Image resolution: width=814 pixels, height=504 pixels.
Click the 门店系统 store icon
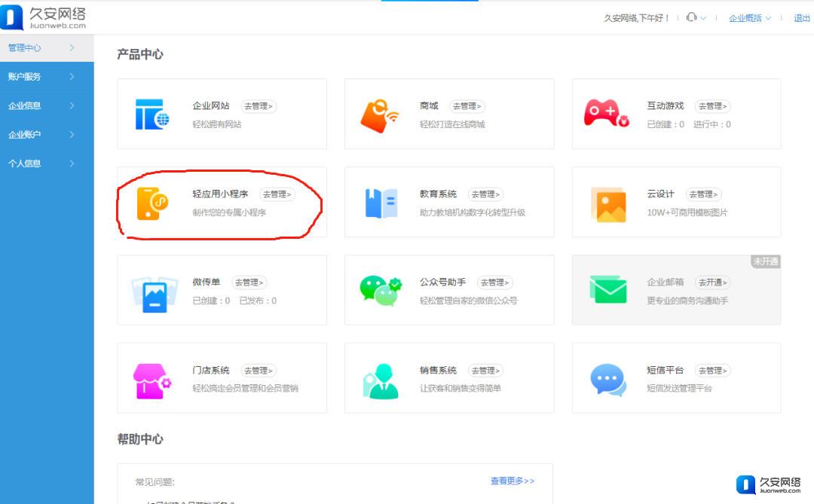151,381
